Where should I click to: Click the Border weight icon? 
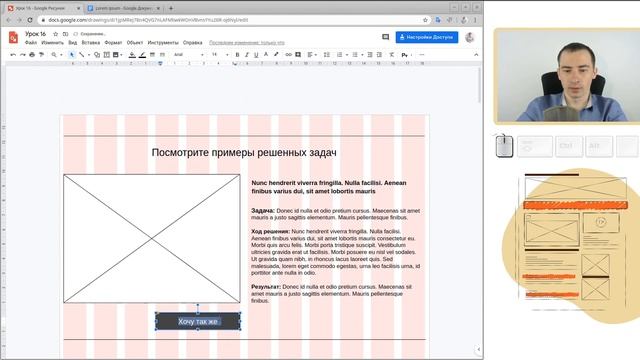coord(152,55)
